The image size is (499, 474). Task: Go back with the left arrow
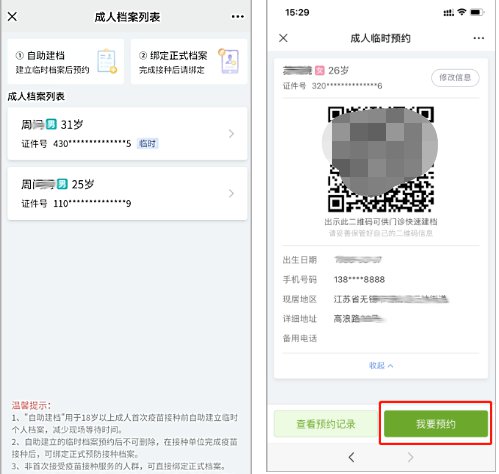(351, 457)
